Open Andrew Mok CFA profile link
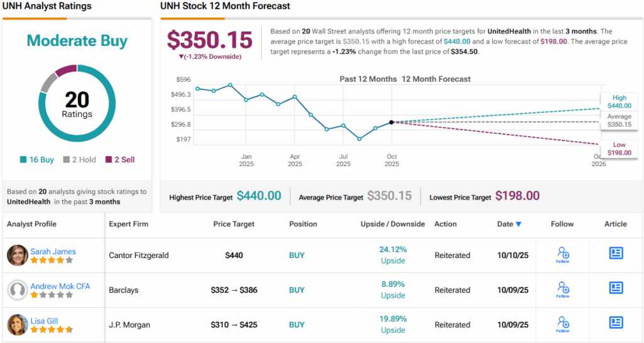 (x=60, y=286)
